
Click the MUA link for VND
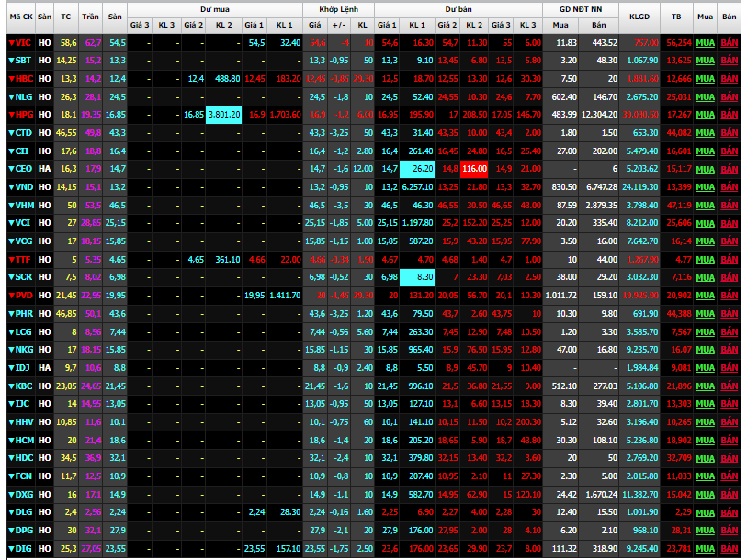(x=705, y=187)
